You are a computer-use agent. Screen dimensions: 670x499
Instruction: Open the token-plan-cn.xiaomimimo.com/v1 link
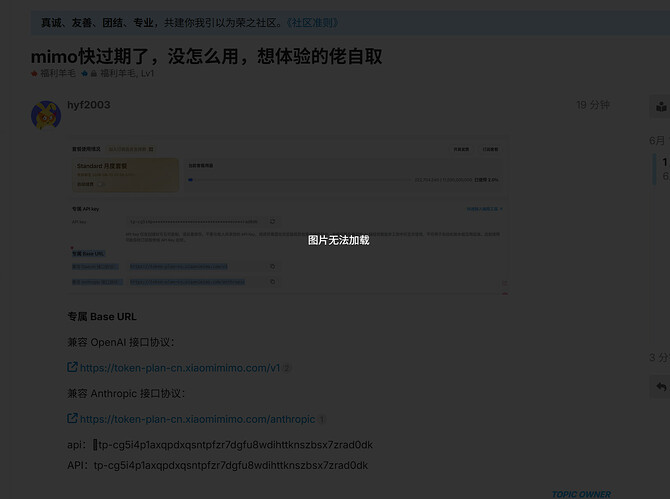(180, 368)
